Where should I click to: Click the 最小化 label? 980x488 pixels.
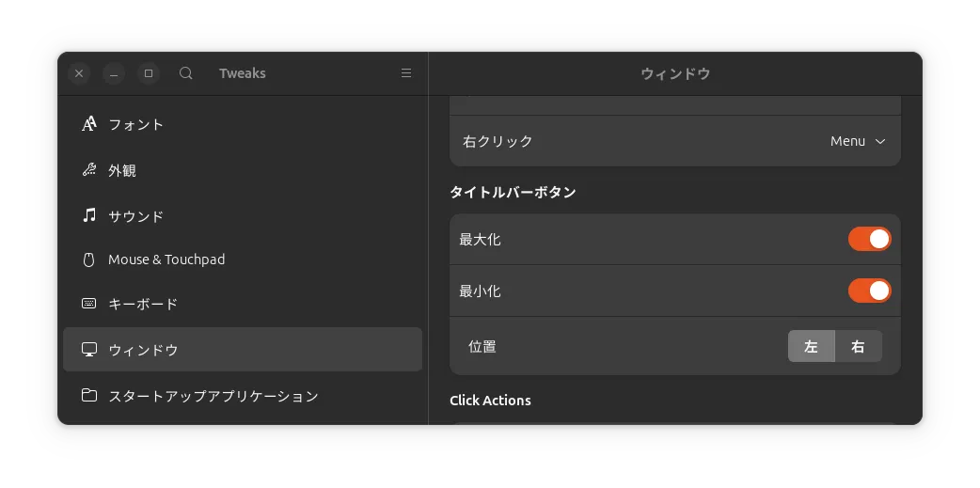coord(480,291)
